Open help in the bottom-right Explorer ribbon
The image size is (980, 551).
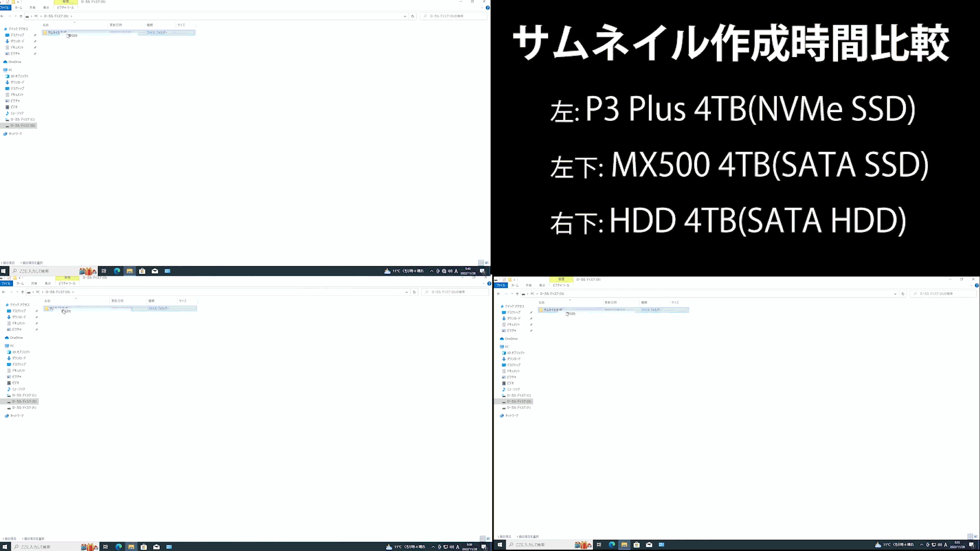(x=976, y=286)
